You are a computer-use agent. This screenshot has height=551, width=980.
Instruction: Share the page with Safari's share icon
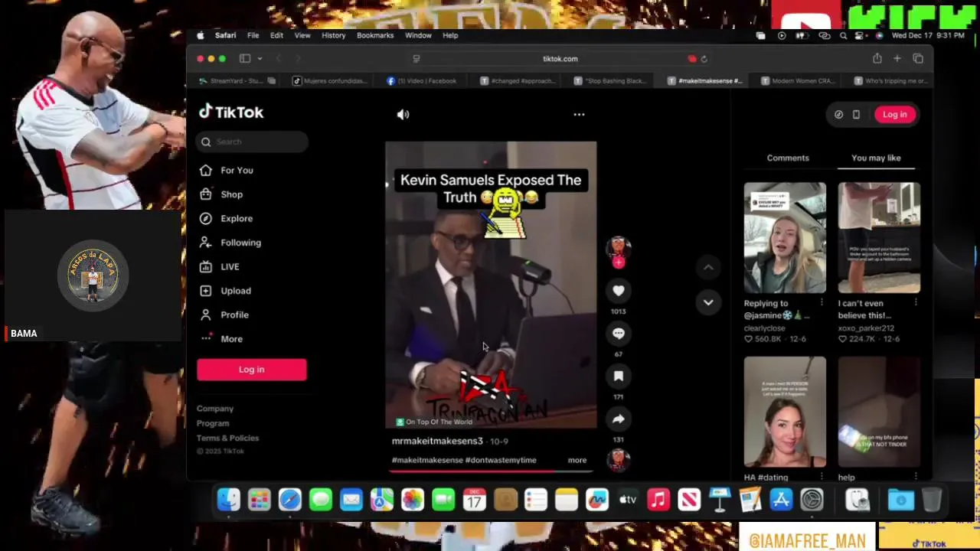coord(877,59)
